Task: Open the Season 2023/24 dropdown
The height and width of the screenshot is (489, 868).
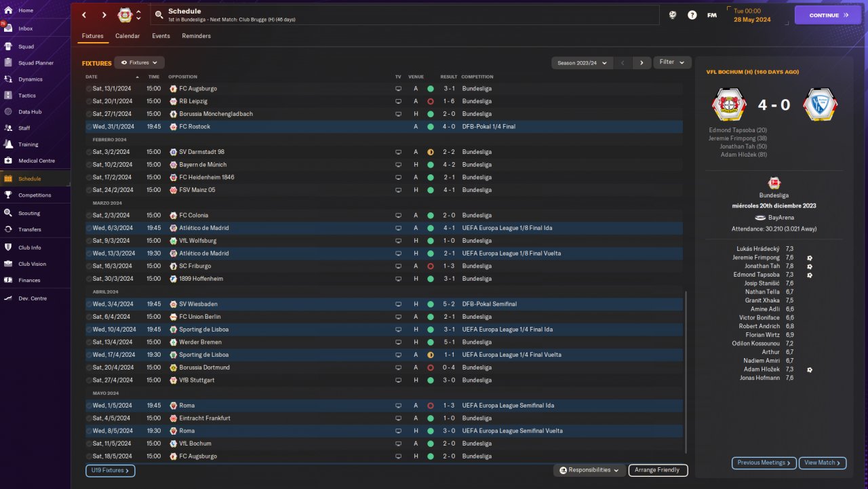Action: click(583, 62)
